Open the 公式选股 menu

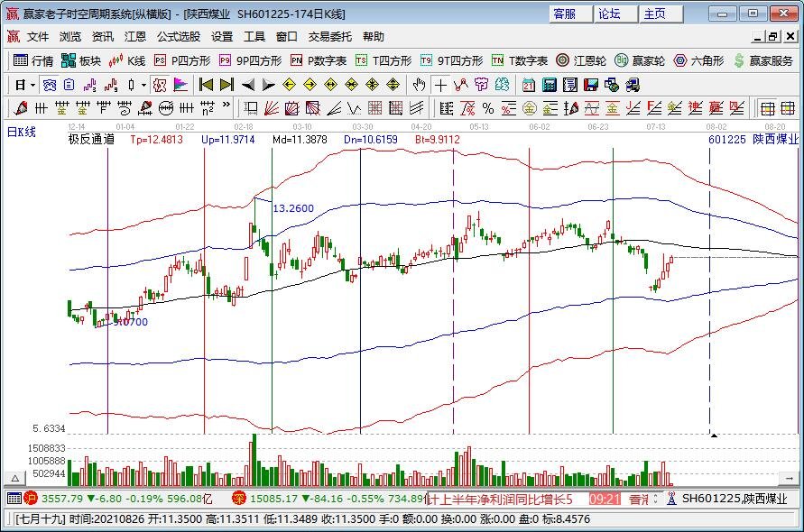(x=179, y=37)
